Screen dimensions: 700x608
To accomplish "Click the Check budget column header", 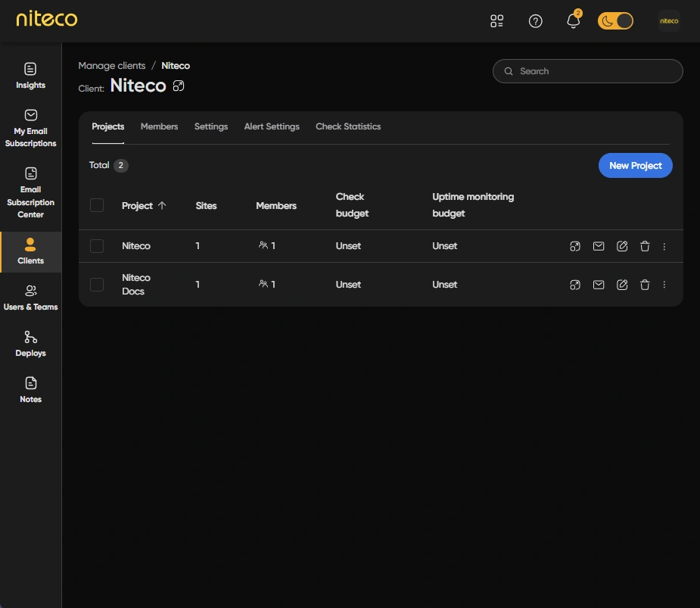I will 352,205.
